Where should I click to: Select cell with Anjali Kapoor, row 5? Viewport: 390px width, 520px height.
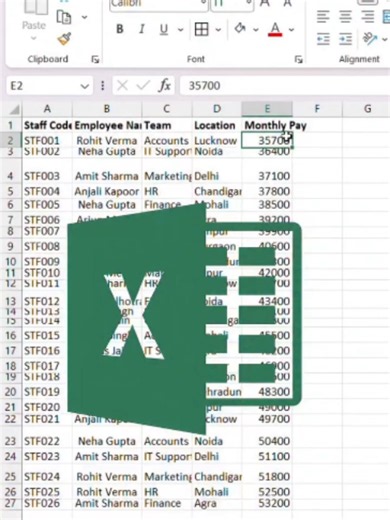point(107,191)
